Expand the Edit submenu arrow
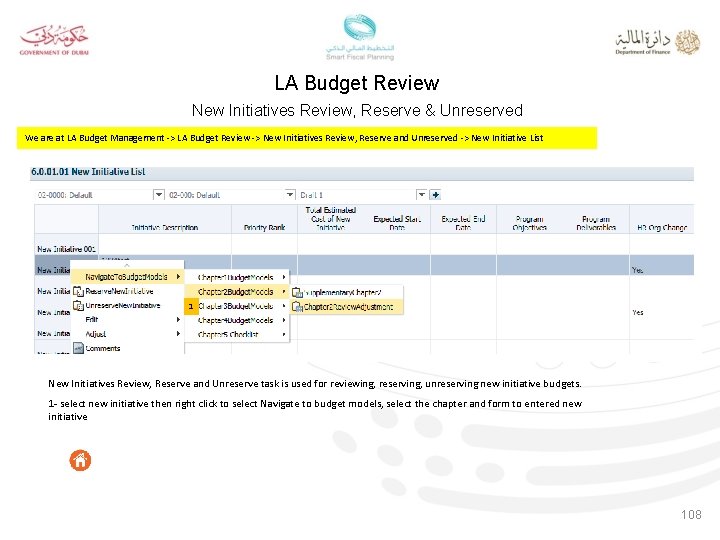This screenshot has height=540, width=720. [178, 320]
